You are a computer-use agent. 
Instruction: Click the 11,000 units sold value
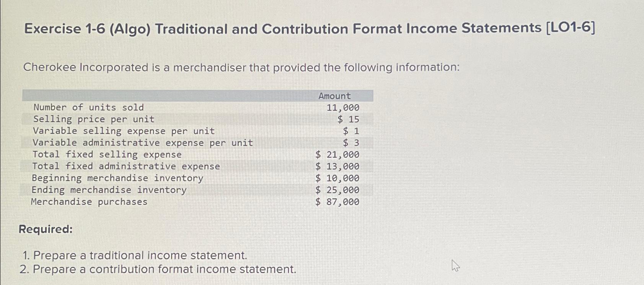pyautogui.click(x=342, y=108)
